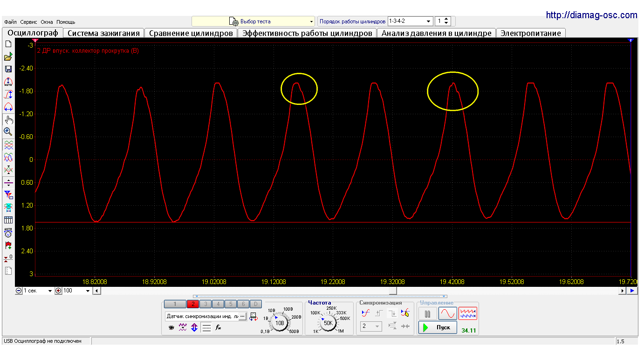The width and height of the screenshot is (644, 347).
Task: Create a new file with the blank page icon
Action: pos(8,44)
